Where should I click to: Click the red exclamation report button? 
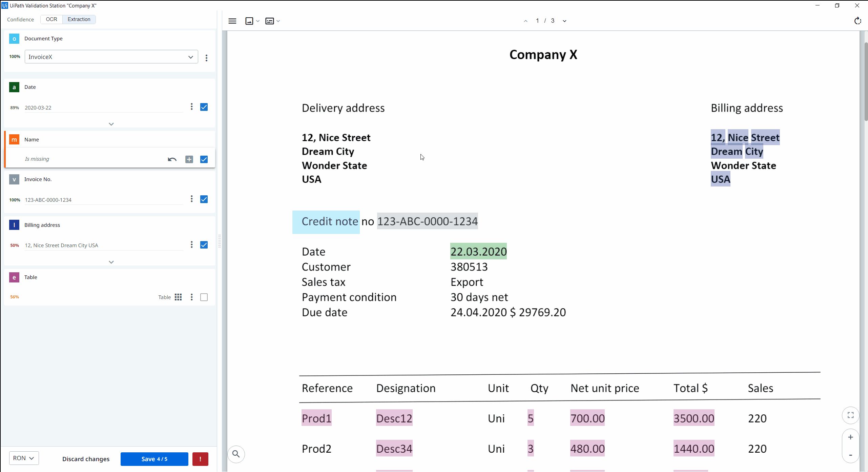[x=200, y=459]
